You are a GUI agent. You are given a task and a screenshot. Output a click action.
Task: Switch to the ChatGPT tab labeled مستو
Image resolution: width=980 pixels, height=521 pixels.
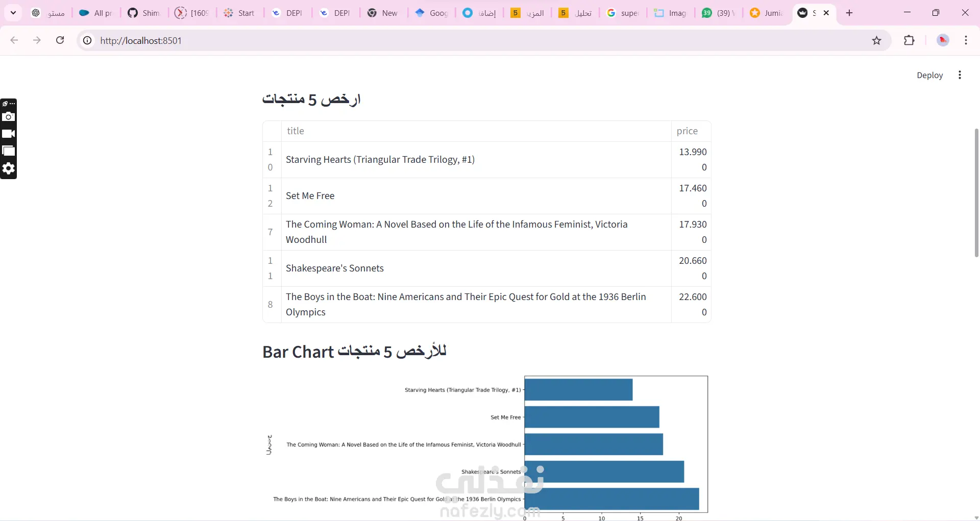click(48, 13)
